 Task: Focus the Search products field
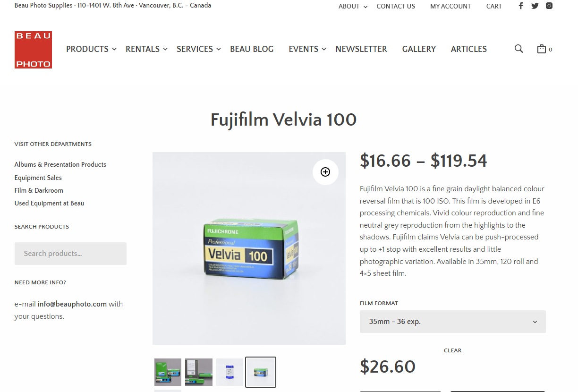coord(70,254)
